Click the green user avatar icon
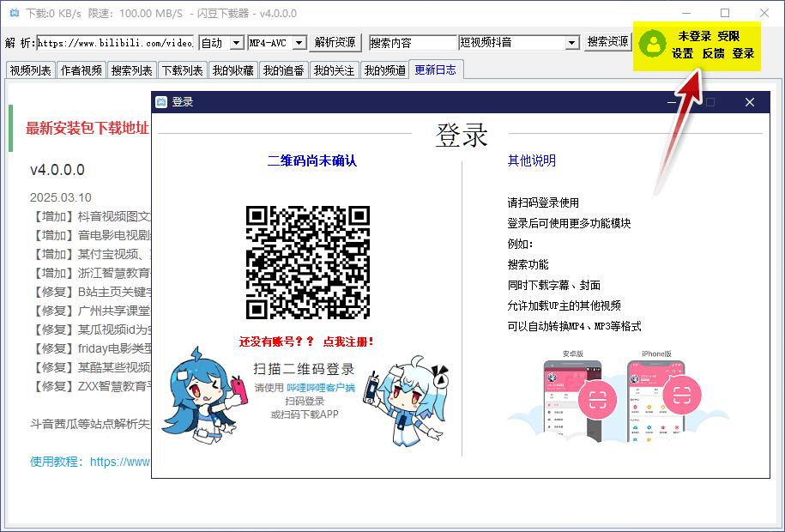785x532 pixels. (653, 44)
